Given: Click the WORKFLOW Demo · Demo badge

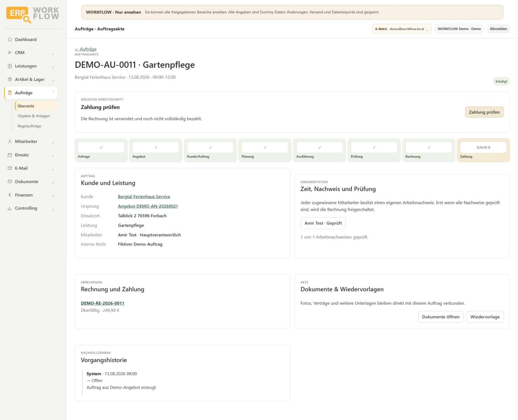Looking at the screenshot, I should (x=459, y=29).
